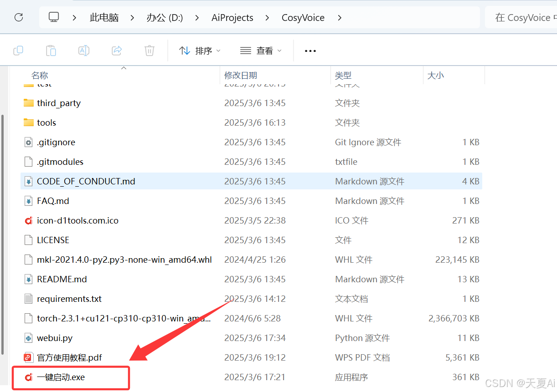Expand chevron after the computer icon

point(74,18)
